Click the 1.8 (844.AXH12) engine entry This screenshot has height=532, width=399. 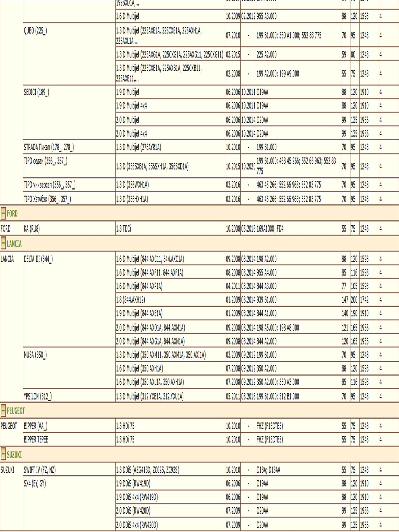tap(130, 300)
